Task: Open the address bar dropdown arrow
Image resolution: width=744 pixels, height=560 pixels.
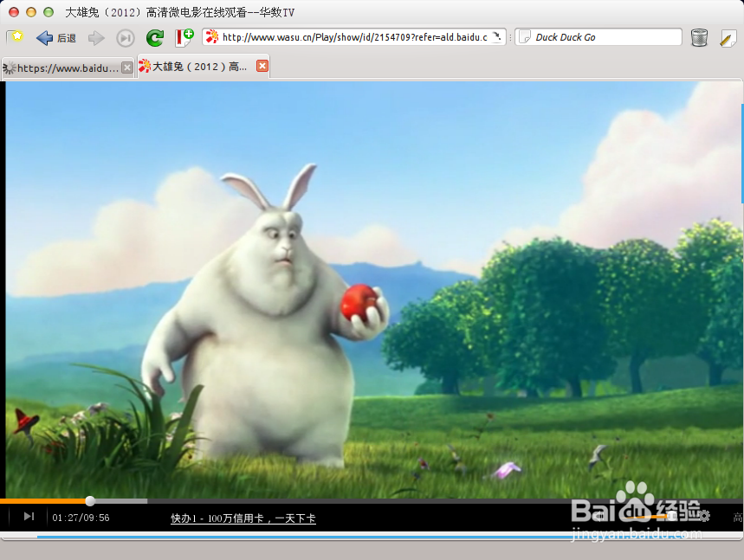Action: (497, 36)
